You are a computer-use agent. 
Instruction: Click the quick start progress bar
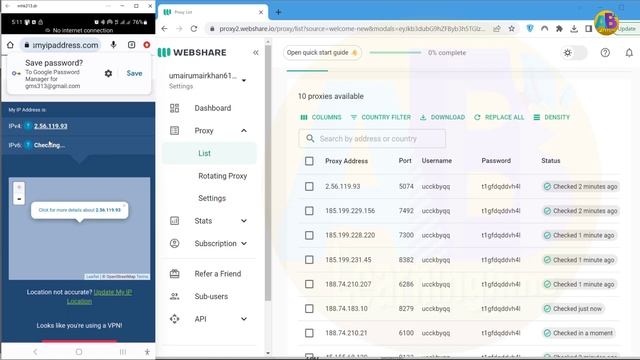(x=395, y=53)
